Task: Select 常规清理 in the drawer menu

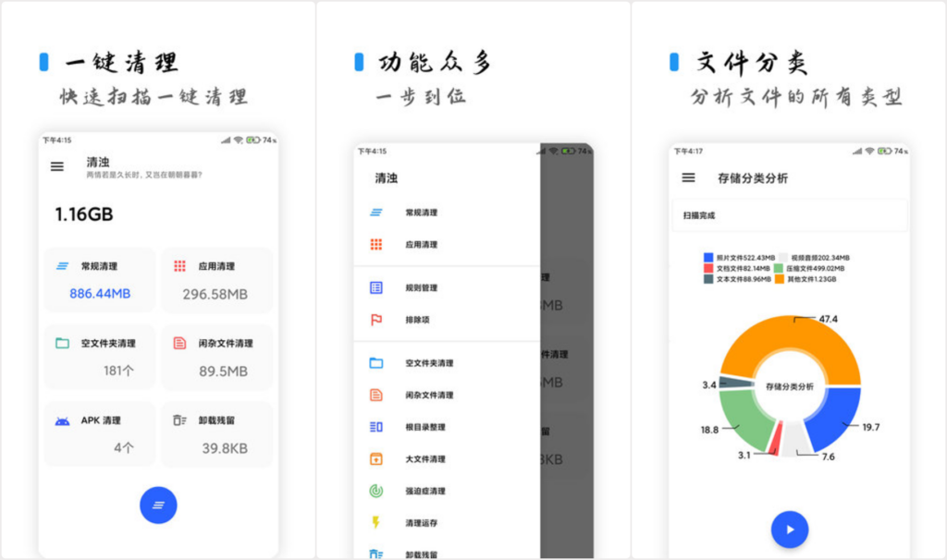Action: 421,213
